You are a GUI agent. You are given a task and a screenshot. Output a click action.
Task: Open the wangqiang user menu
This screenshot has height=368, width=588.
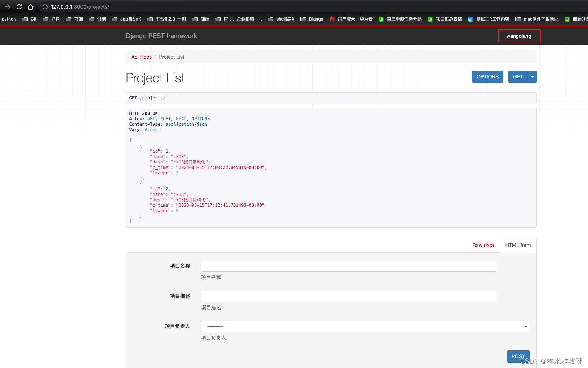(519, 36)
